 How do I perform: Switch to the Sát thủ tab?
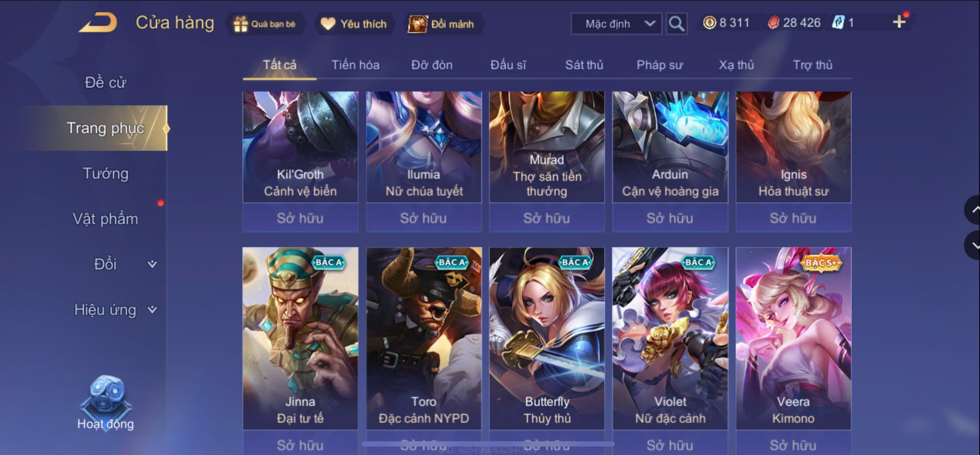coord(584,65)
